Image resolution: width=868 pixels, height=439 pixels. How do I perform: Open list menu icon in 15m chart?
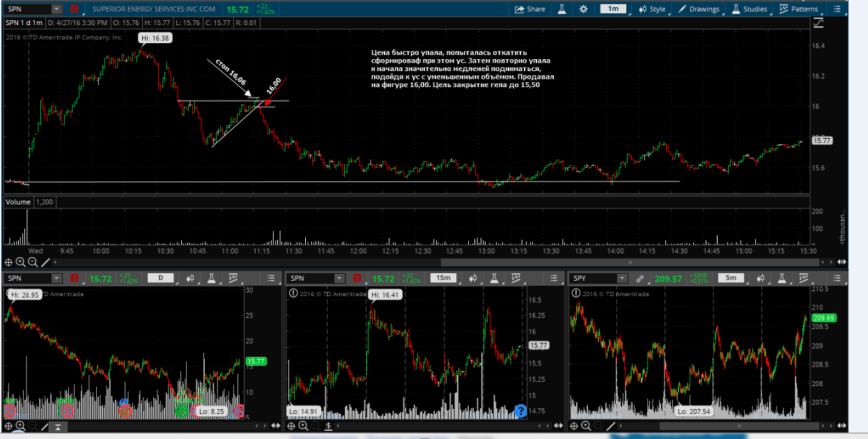(555, 279)
